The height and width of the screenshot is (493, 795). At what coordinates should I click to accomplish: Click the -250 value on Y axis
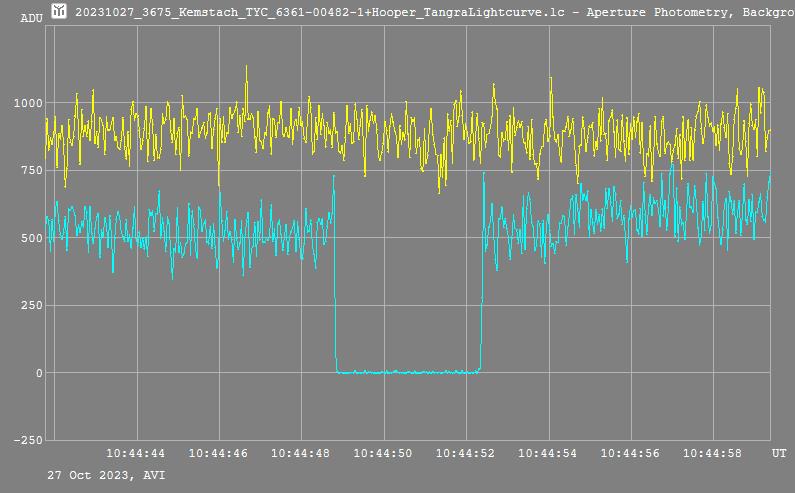coord(28,440)
